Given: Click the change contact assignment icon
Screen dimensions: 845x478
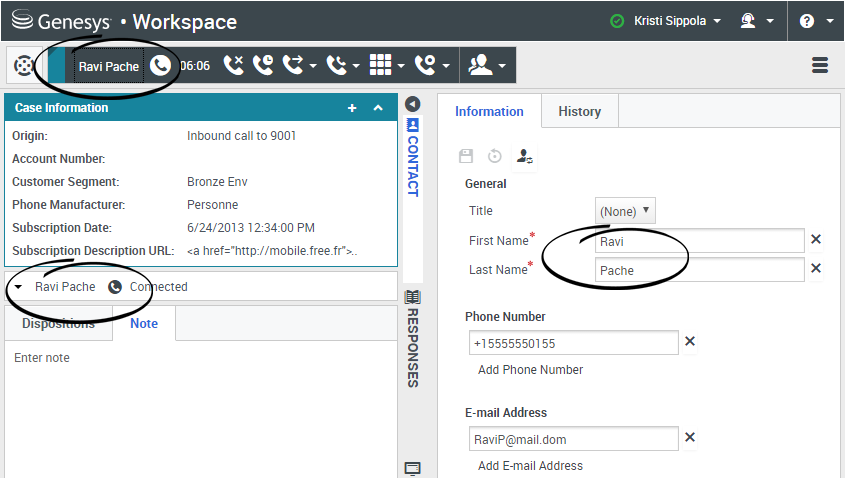Looking at the screenshot, I should (x=523, y=156).
